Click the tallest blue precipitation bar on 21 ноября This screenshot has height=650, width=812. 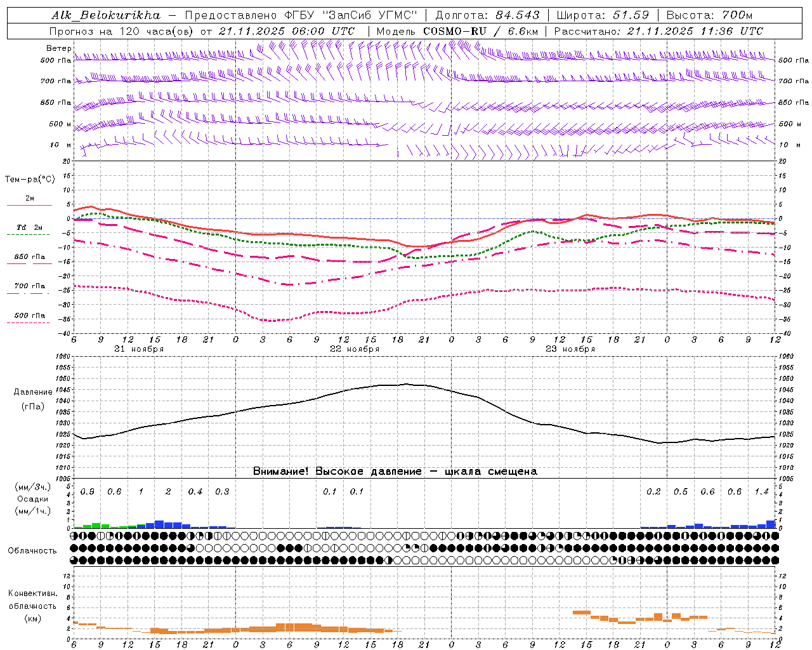[x=159, y=524]
